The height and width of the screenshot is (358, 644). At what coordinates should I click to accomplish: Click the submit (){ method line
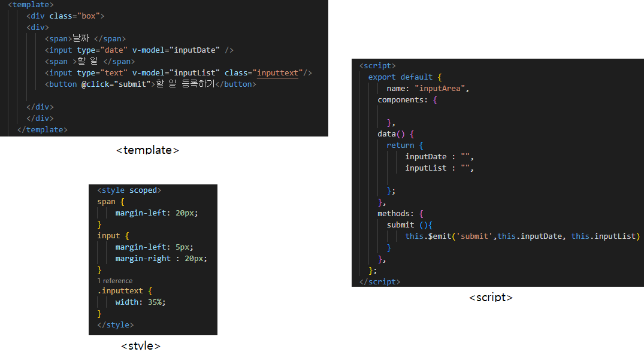click(410, 225)
